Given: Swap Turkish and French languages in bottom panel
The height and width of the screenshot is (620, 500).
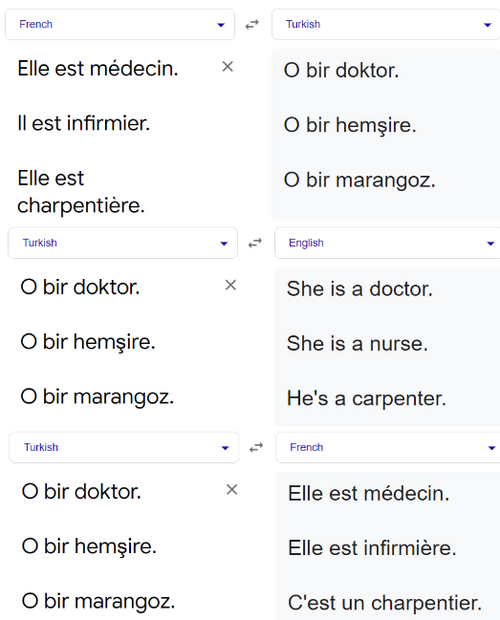Looking at the screenshot, I should pos(256,447).
